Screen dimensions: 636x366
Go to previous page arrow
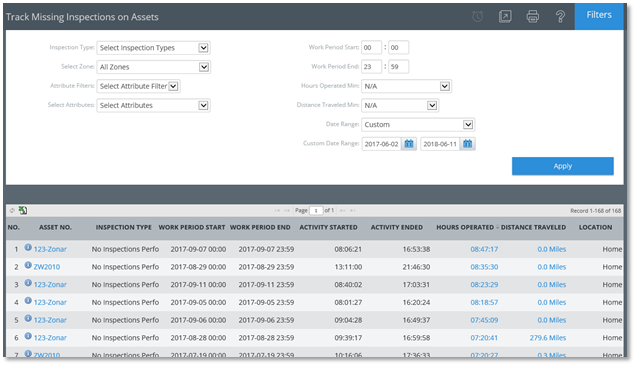[x=287, y=211]
